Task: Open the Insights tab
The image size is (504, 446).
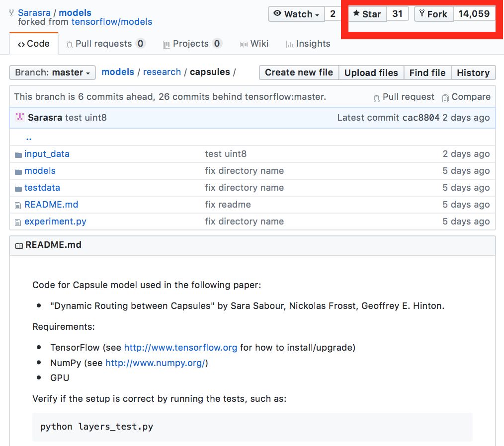Action: pos(308,44)
